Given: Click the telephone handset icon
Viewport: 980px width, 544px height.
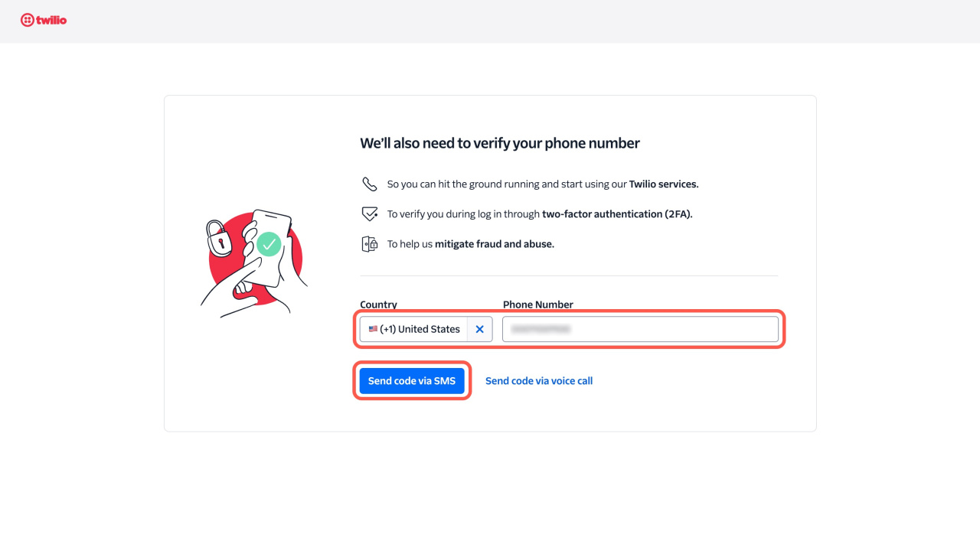Looking at the screenshot, I should (370, 184).
